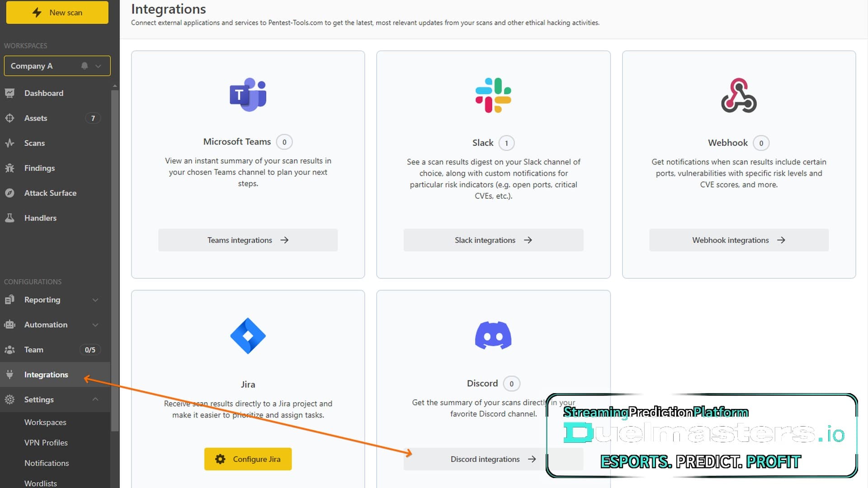Open Dashboard via its sidebar icon
This screenshot has width=868, height=488.
[x=9, y=93]
